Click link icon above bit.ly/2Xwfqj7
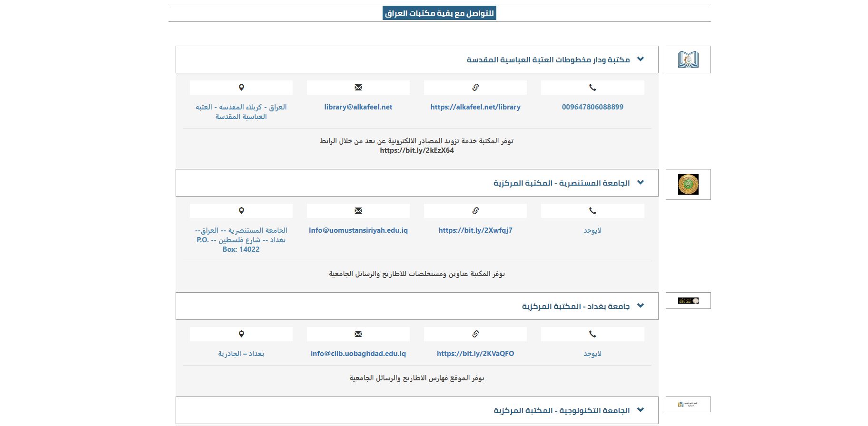The height and width of the screenshot is (426, 868). tap(475, 210)
